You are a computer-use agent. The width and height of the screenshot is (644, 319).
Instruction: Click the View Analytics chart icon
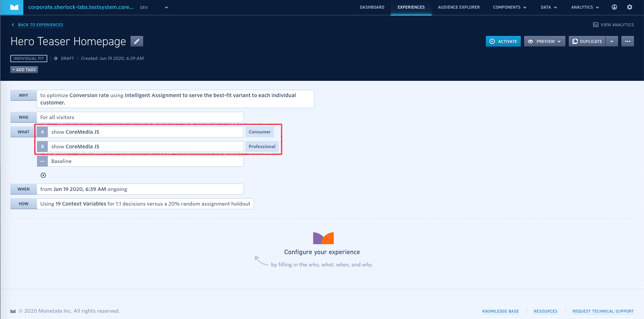(596, 25)
